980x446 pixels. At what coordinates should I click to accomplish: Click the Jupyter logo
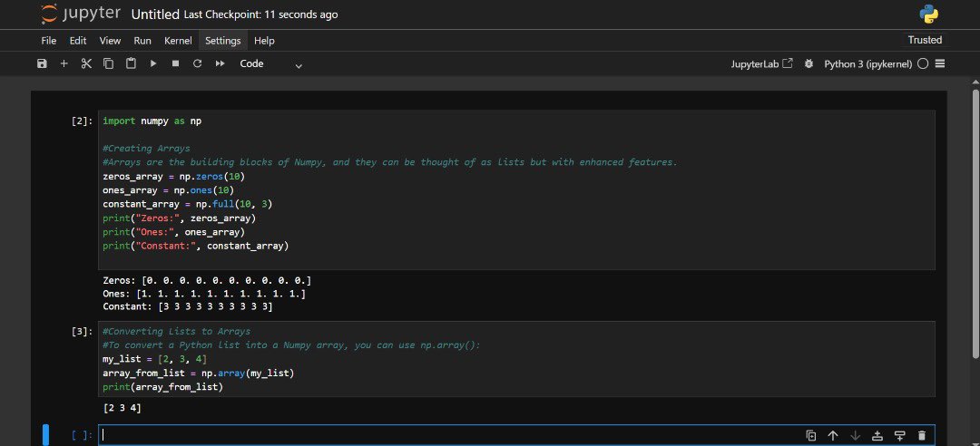[81, 14]
